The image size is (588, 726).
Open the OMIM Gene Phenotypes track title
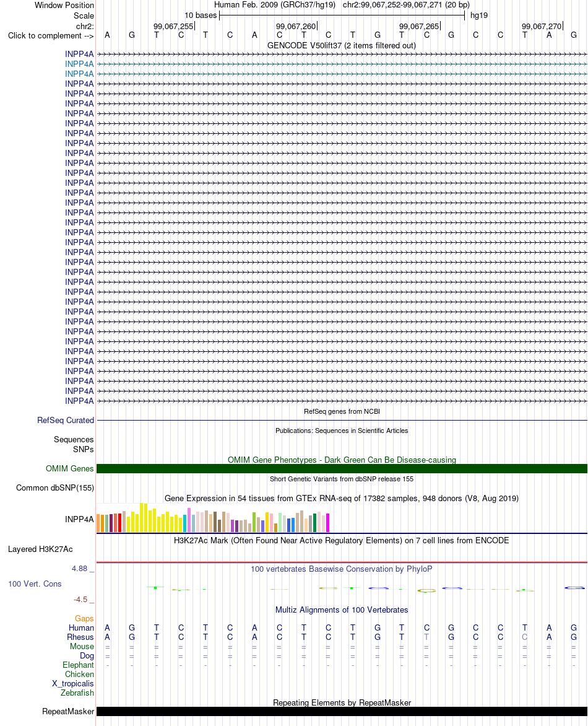[x=342, y=460]
